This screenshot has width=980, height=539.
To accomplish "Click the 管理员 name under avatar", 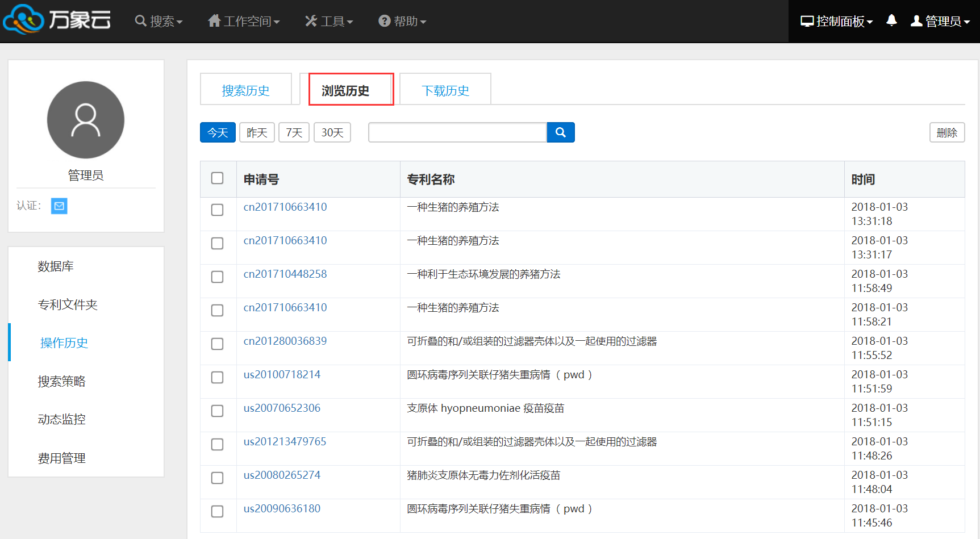I will click(x=86, y=175).
